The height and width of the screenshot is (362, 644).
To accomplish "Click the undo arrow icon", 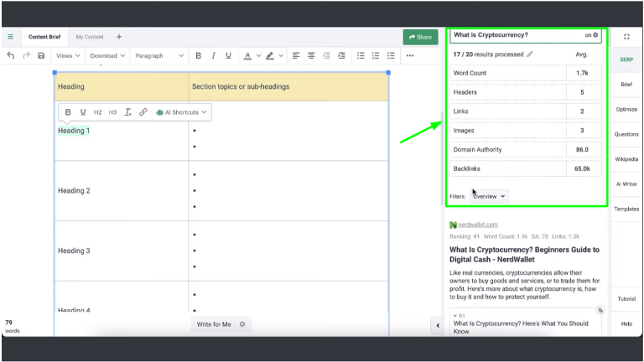I will click(x=11, y=55).
